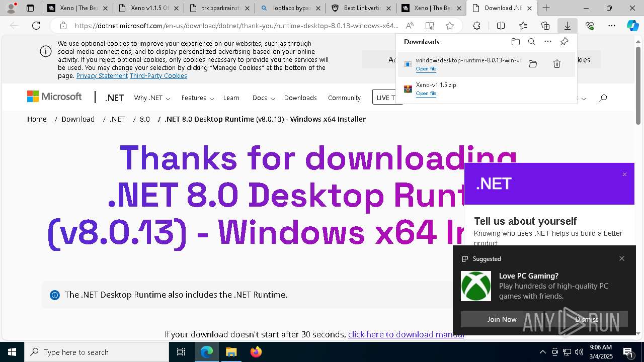The height and width of the screenshot is (362, 644).
Task: Click Open file under Xeno-v1.1.5.zip
Action: 426,94
